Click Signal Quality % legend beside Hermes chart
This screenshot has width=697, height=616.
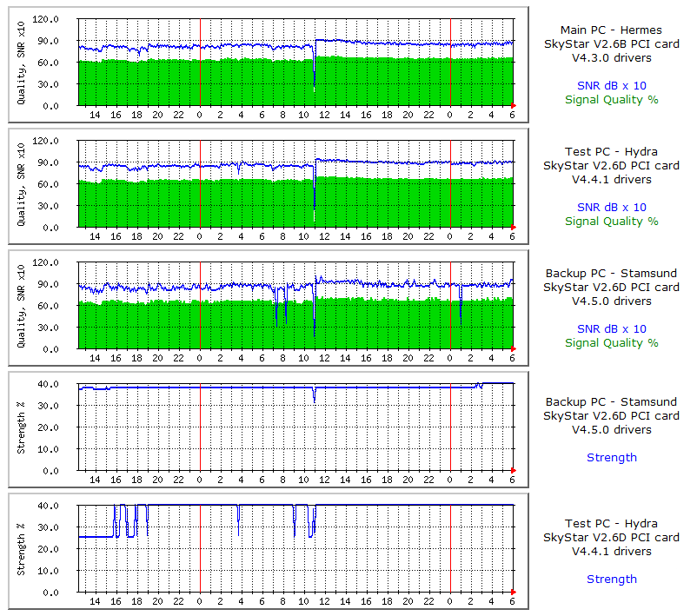611,100
